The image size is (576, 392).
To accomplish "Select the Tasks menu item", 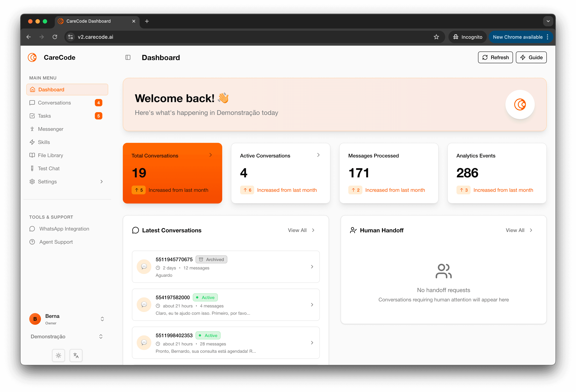I will point(45,116).
